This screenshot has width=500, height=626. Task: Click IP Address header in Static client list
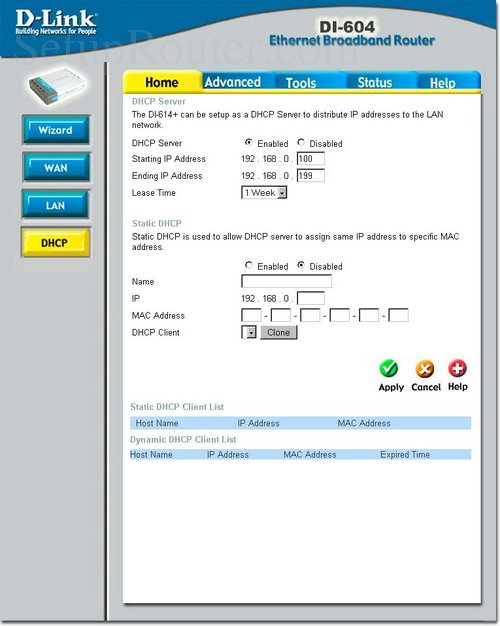pyautogui.click(x=258, y=423)
